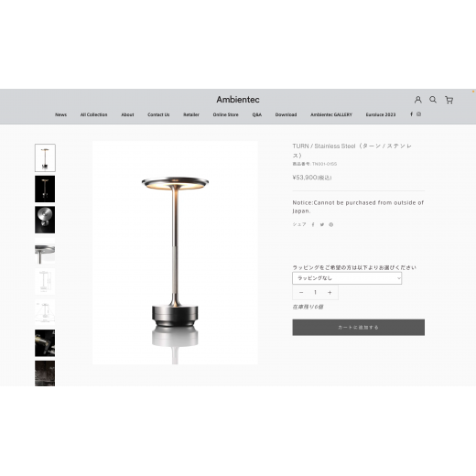Increase quantity with plus button
This screenshot has width=476, height=476.
coord(330,293)
